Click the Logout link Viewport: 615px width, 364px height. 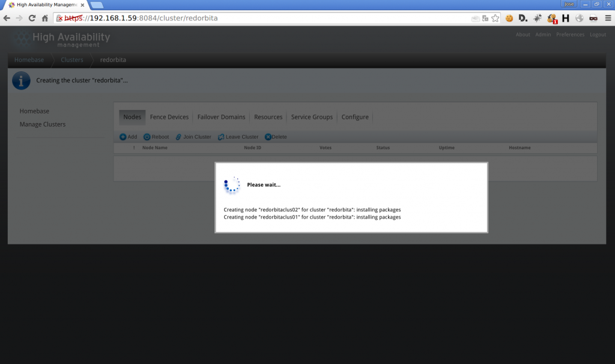(598, 34)
